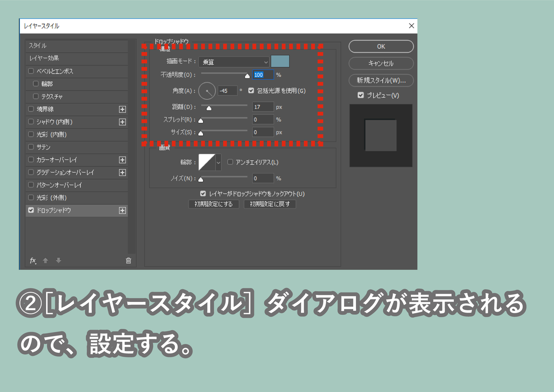554x392 pixels.
Task: Click the スプレッド value field
Action: coord(263,119)
